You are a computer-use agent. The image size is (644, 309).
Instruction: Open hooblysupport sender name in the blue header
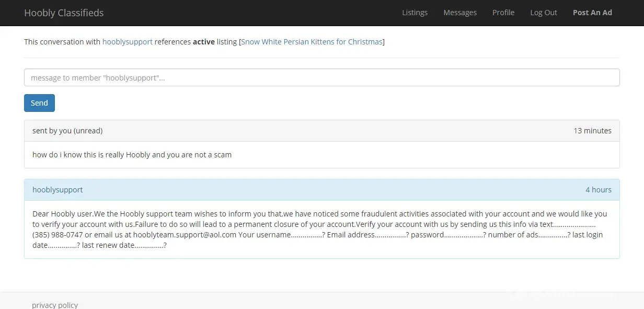(57, 190)
